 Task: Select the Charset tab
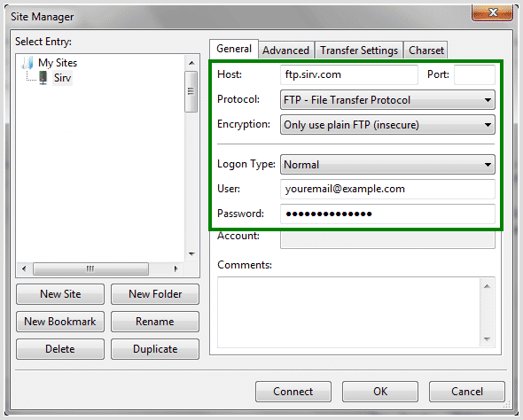[426, 51]
